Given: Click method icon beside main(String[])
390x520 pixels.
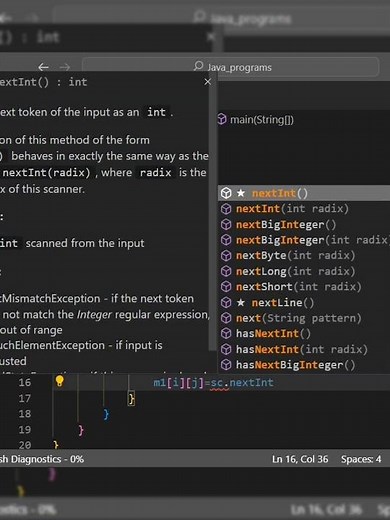Looking at the screenshot, I should (222, 119).
